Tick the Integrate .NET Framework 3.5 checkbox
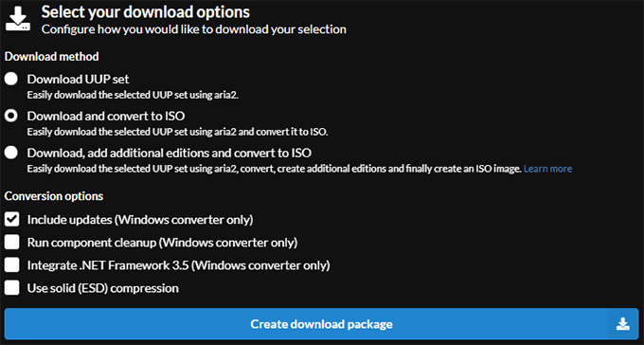The image size is (644, 345). tap(12, 264)
